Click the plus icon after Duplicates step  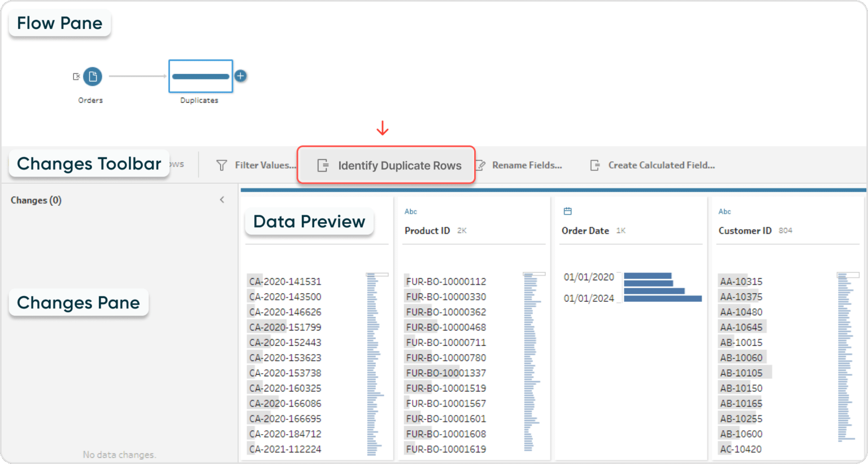pyautogui.click(x=241, y=76)
